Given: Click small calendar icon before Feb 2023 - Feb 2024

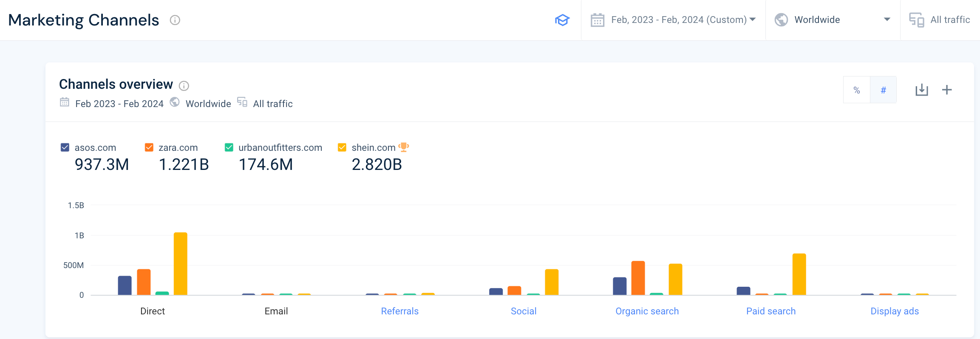Looking at the screenshot, I should pos(65,102).
